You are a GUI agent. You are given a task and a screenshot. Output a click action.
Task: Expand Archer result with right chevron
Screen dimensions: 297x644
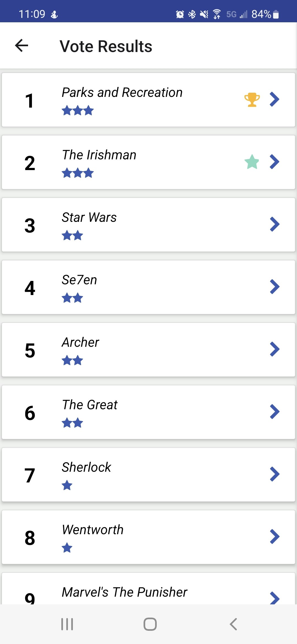[x=274, y=349]
